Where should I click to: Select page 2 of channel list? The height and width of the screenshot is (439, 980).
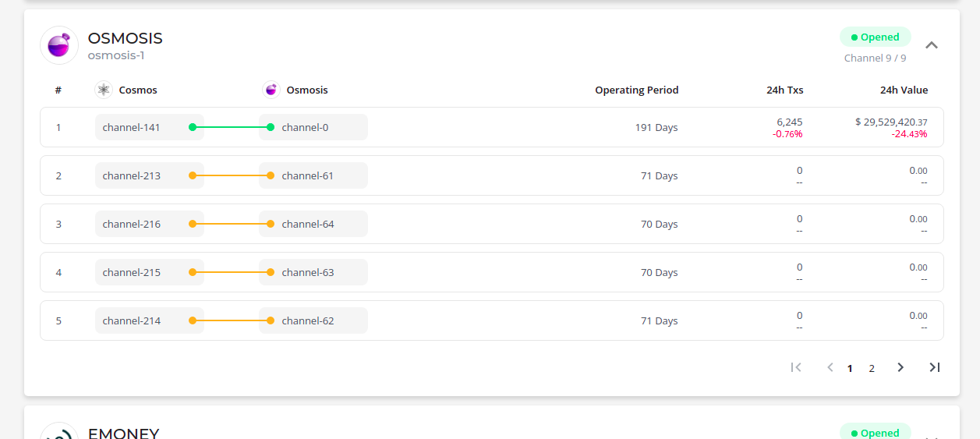(872, 368)
